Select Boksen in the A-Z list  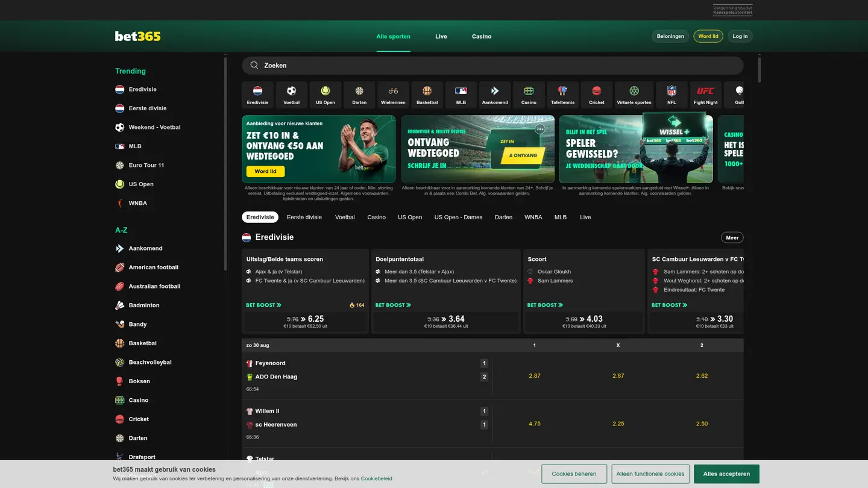coord(133,381)
